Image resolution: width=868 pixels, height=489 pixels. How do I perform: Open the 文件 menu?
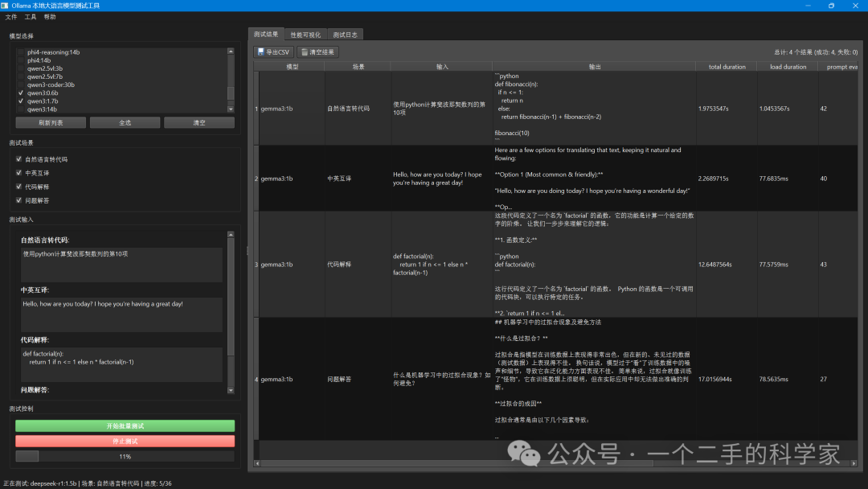point(11,17)
